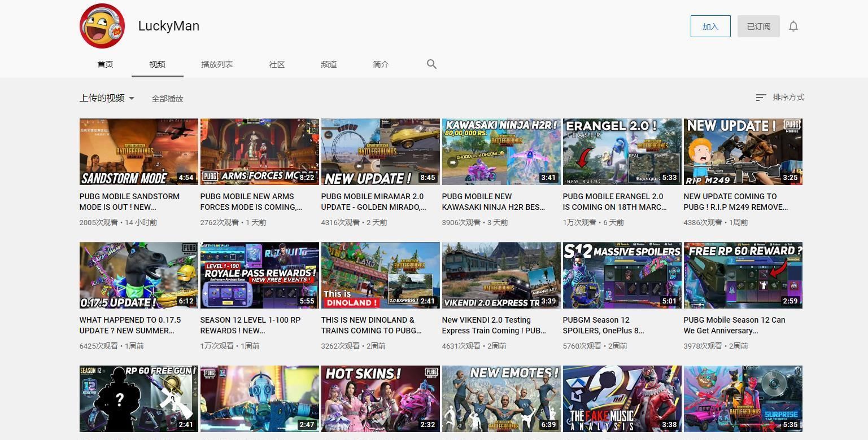This screenshot has width=868, height=440.
Task: Click the 已订阅 subscribed button
Action: [758, 27]
